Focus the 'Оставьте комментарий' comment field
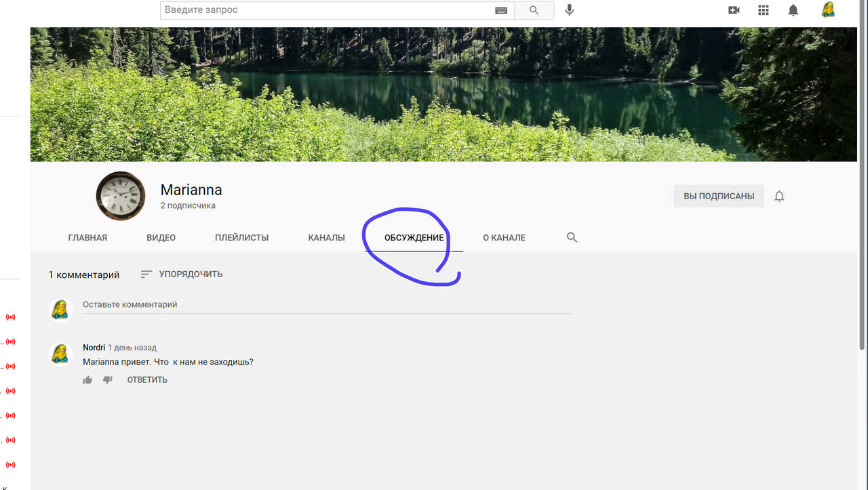The width and height of the screenshot is (868, 490). pyautogui.click(x=328, y=305)
